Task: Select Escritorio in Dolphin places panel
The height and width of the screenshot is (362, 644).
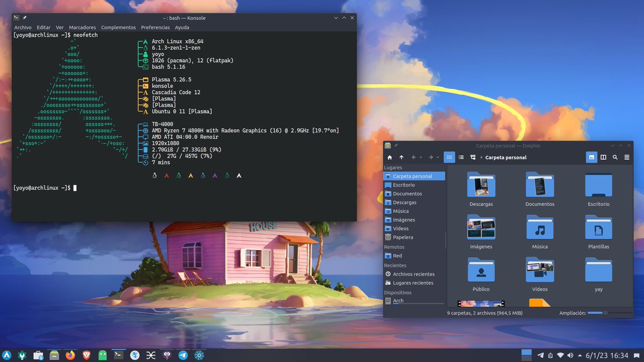Action: point(414,185)
